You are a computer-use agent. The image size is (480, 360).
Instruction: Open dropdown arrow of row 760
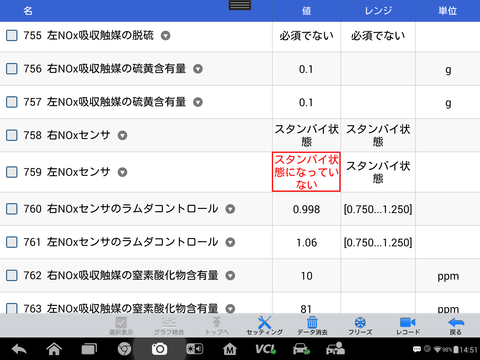coord(230,209)
